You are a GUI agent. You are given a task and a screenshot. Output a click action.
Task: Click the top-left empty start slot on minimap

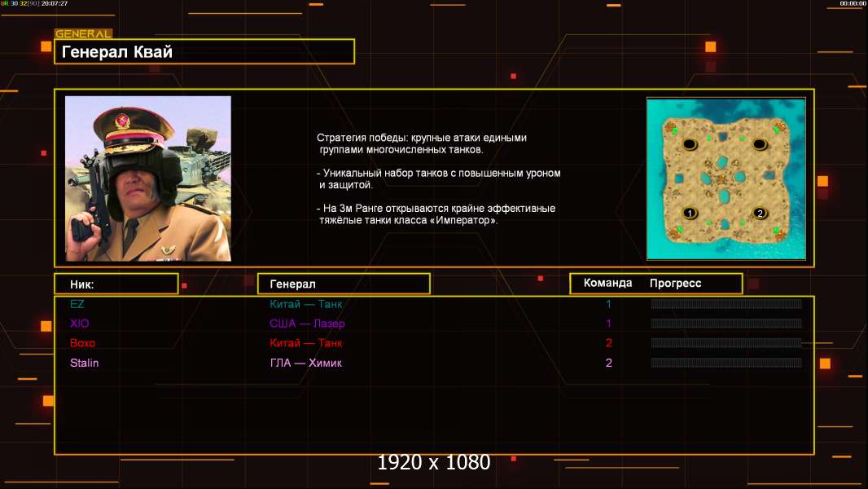[x=690, y=145]
